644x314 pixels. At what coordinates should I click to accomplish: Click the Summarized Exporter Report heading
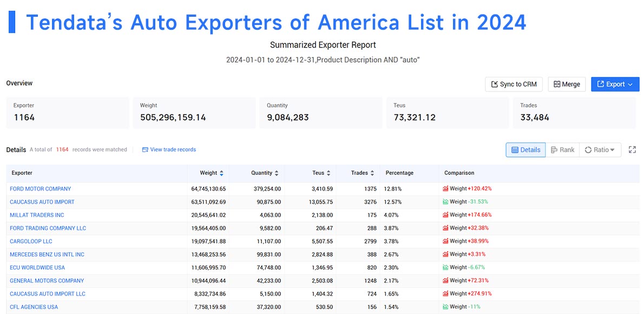click(323, 45)
